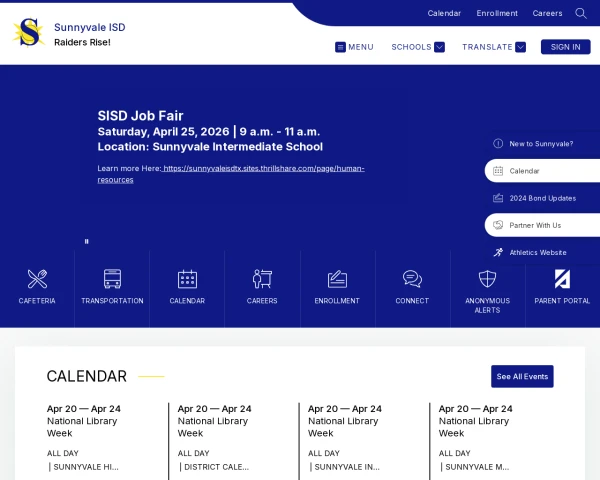The height and width of the screenshot is (480, 600).
Task: Open the Parent Portal logo icon
Action: (562, 279)
